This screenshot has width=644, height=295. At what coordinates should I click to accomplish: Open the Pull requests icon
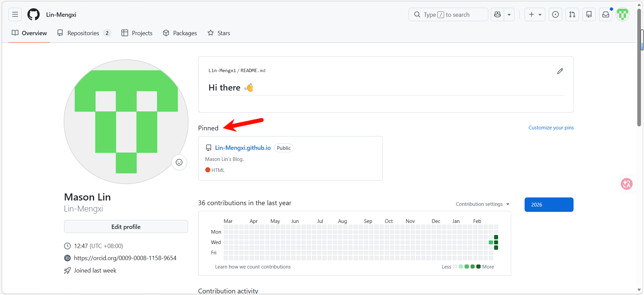pos(572,14)
